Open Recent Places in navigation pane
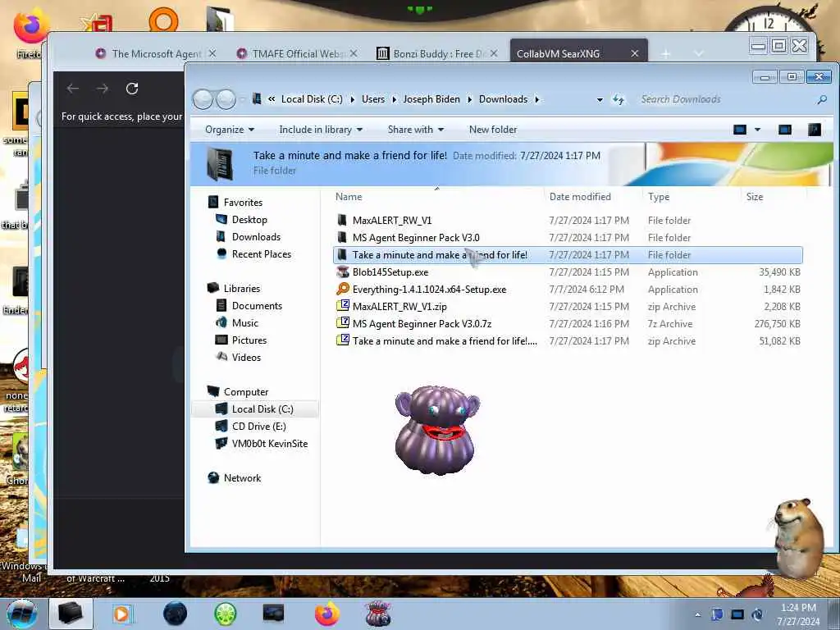Viewport: 840px width, 630px height. pyautogui.click(x=261, y=254)
